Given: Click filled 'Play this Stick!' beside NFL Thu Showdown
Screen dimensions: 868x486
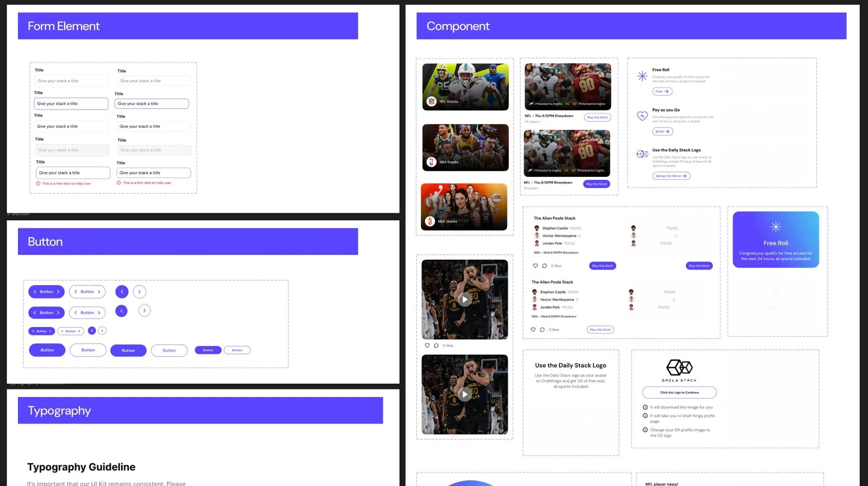Looking at the screenshot, I should (x=596, y=184).
